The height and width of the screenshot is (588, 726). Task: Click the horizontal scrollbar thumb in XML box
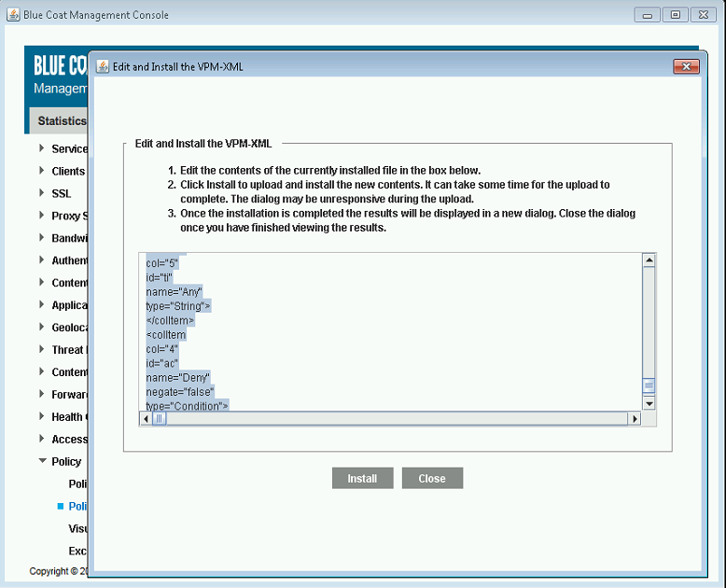tap(160, 419)
